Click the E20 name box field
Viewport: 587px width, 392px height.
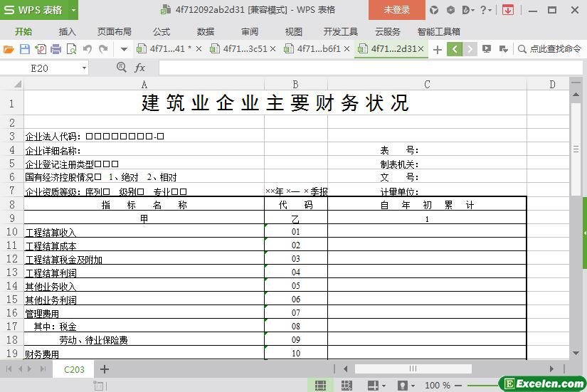40,68
